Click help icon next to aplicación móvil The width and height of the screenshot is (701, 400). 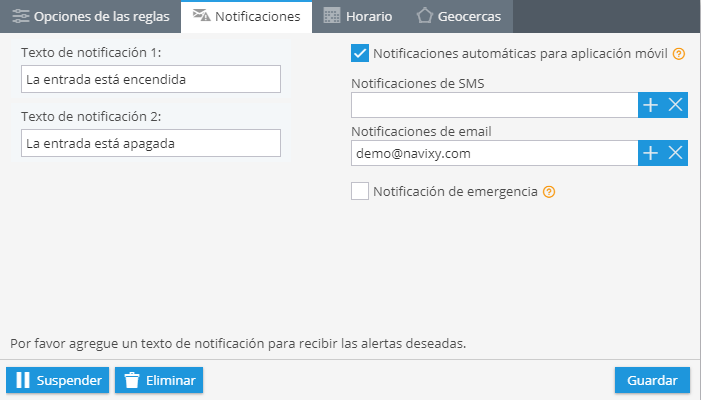pyautogui.click(x=679, y=54)
